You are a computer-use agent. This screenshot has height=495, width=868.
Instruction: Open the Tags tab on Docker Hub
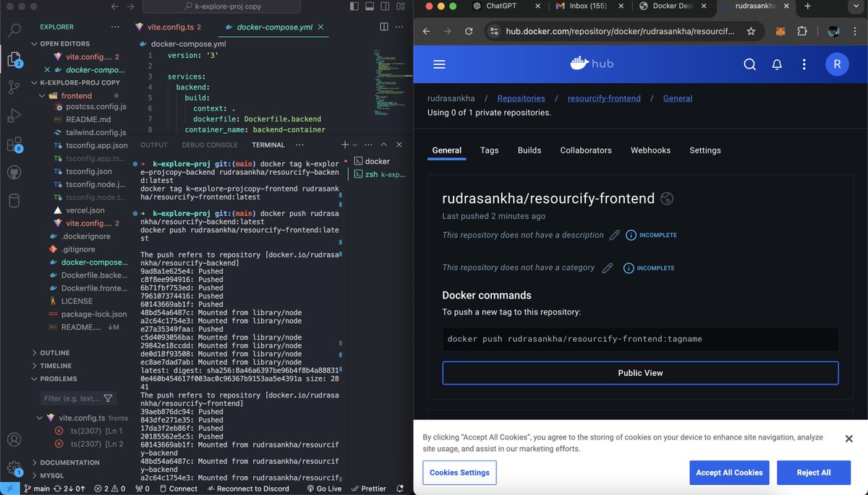(x=490, y=150)
